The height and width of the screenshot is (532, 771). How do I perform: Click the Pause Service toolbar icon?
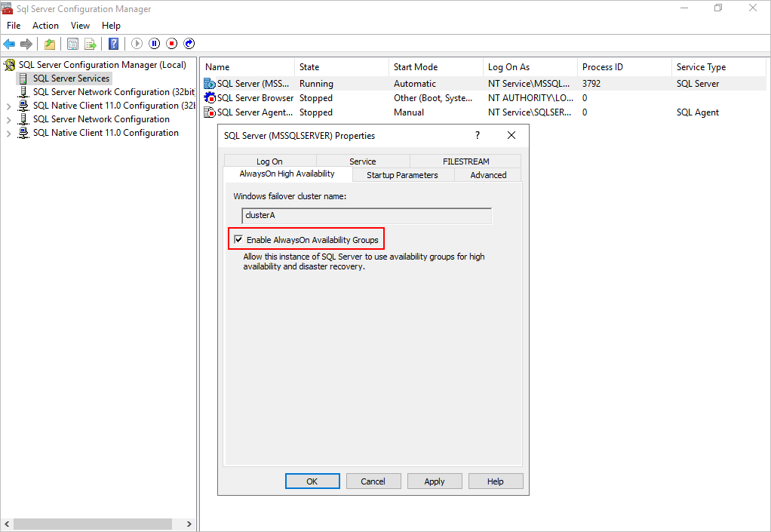tap(155, 44)
